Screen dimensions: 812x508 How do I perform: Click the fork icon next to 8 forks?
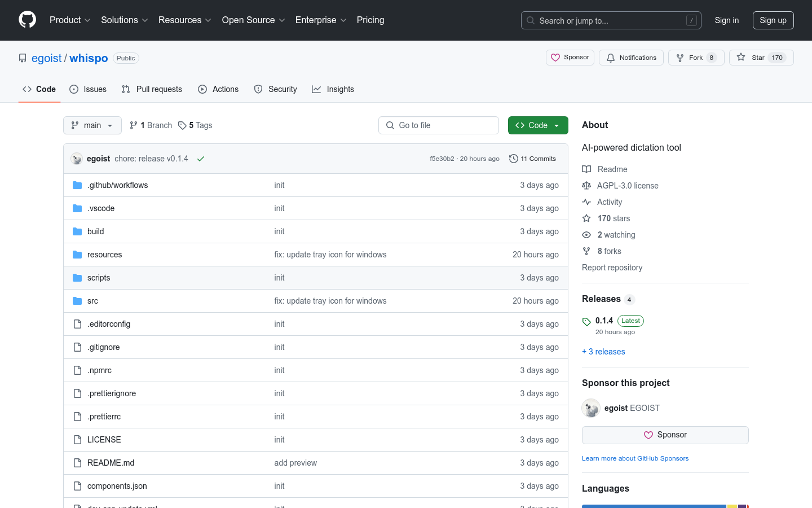tap(586, 251)
